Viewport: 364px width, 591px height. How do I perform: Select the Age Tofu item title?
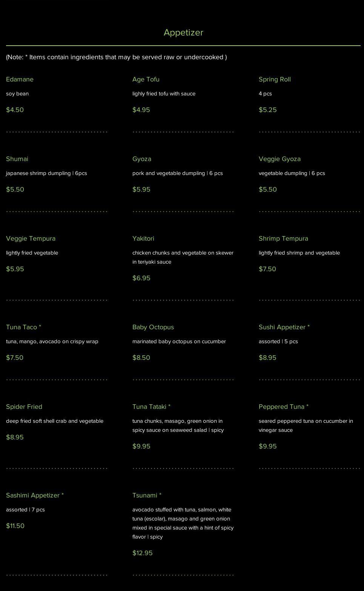tap(146, 79)
